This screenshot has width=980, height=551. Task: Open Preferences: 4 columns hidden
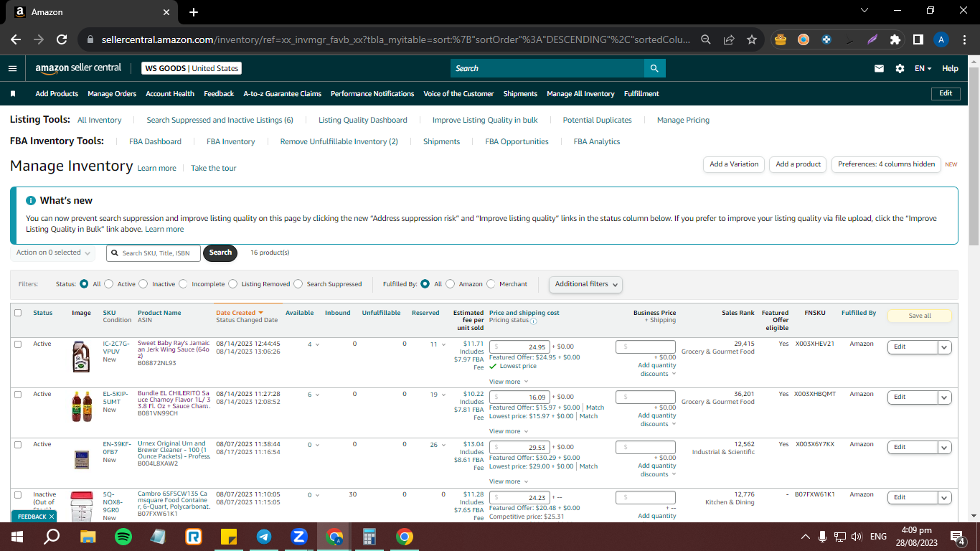coord(886,164)
